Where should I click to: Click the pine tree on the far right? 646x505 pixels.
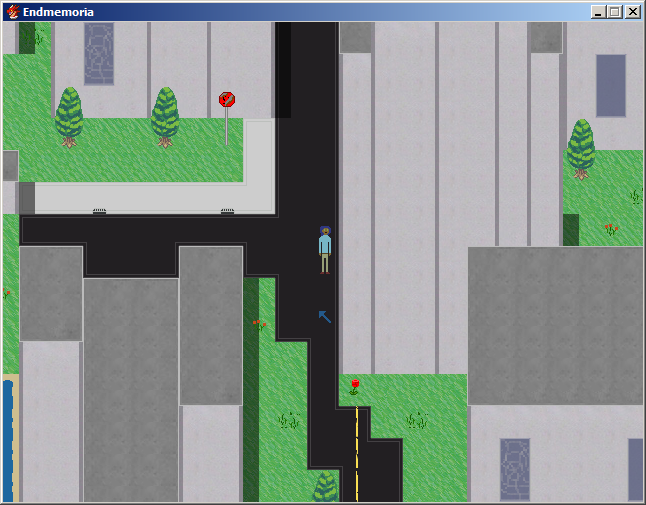(x=581, y=148)
